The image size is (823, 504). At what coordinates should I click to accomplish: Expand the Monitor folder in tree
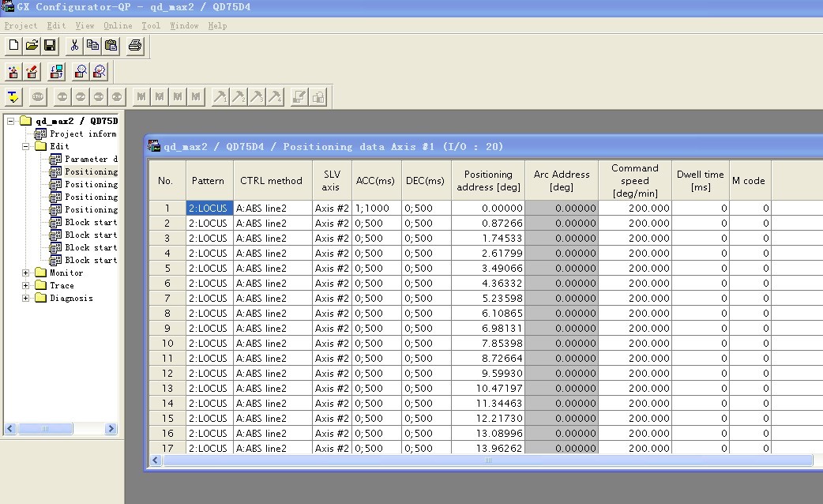(x=25, y=273)
